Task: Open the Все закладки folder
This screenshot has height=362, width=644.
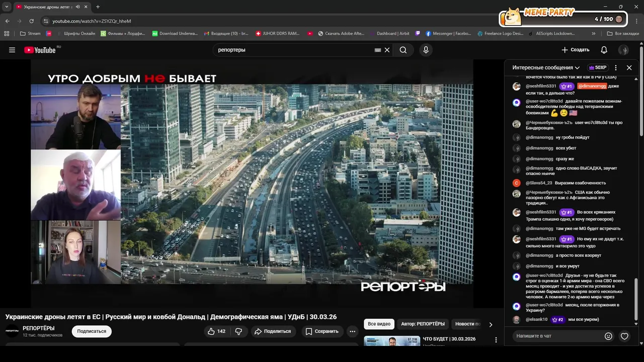Action: 623,33
